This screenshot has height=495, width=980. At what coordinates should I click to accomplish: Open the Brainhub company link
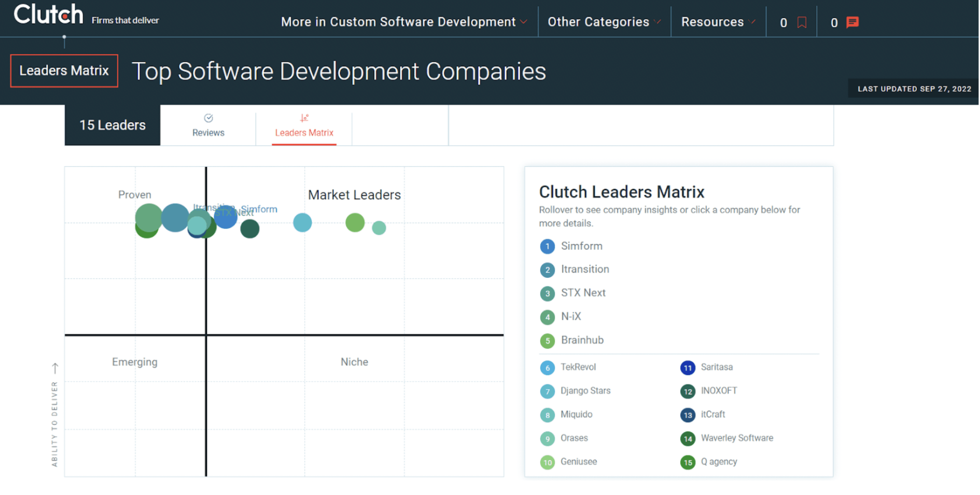coord(582,340)
